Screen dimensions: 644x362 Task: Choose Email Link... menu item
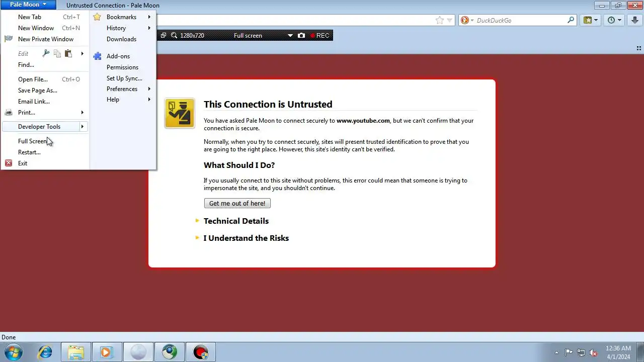pos(45,102)
